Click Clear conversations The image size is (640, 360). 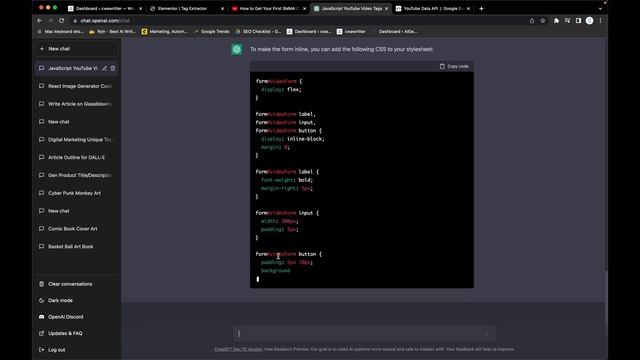point(77,284)
